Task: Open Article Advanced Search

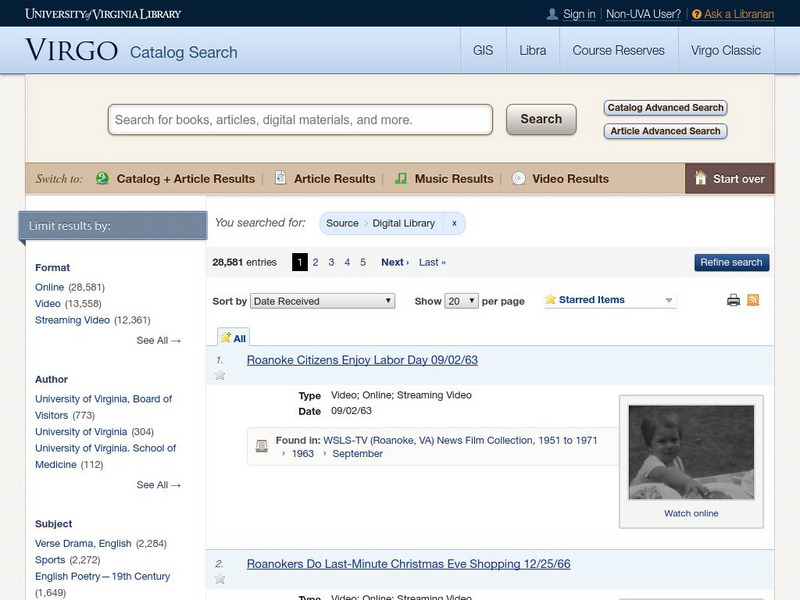Action: tap(665, 131)
